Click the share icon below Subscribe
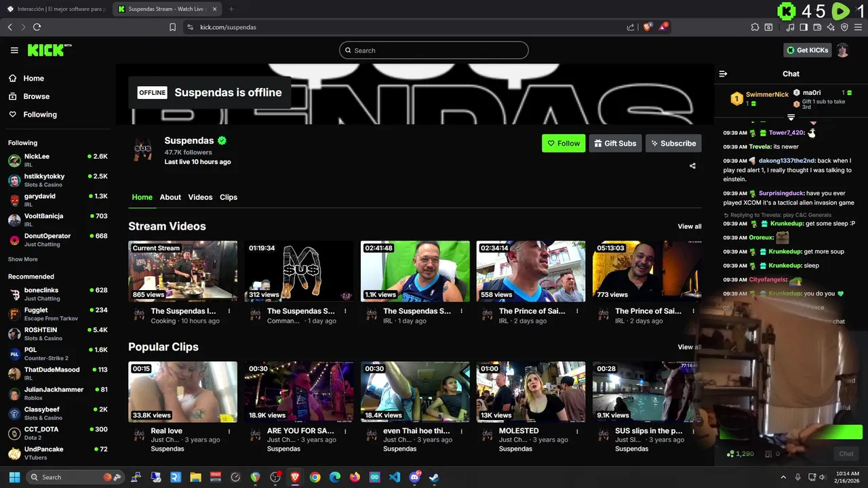 click(692, 166)
